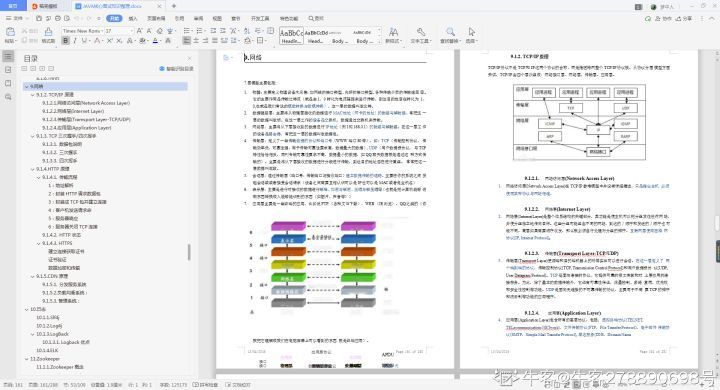Open Find and Replace magnifier tool
Screen dimensions: 720x390
[450, 32]
